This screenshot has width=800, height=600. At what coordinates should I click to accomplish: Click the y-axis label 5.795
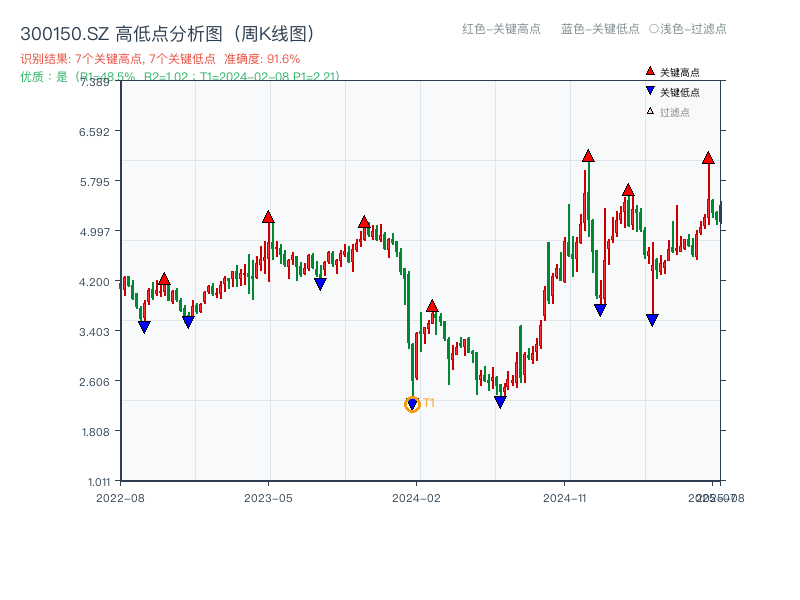(x=94, y=182)
